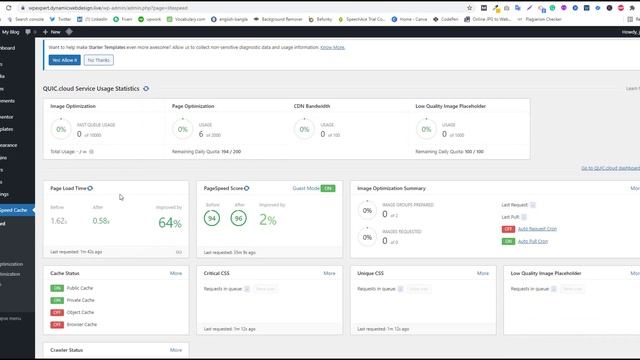The image size is (640, 360).
Task: Click Low Quality Image Placeholder force cron button
Action: coord(572,289)
